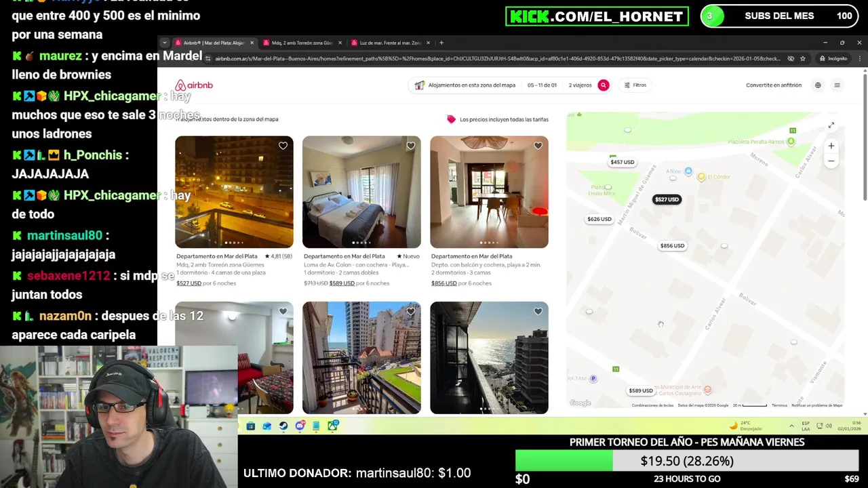The height and width of the screenshot is (488, 868).
Task: Open Google Maps 'Términos' link
Action: coord(779,405)
